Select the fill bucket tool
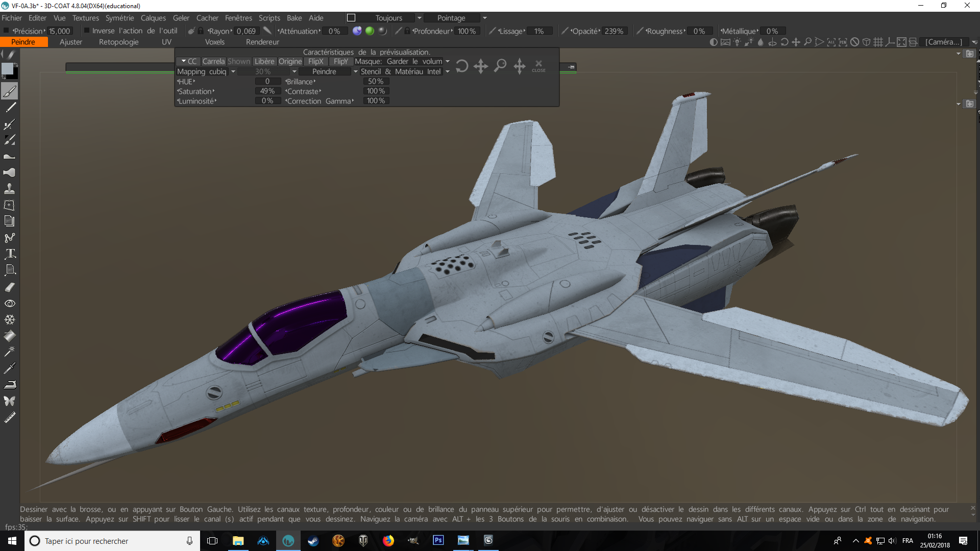This screenshot has height=551, width=980. click(x=10, y=336)
